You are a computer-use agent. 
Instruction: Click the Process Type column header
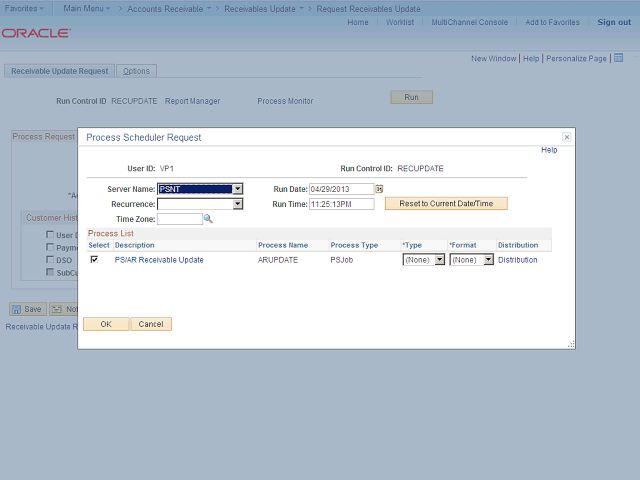[354, 245]
